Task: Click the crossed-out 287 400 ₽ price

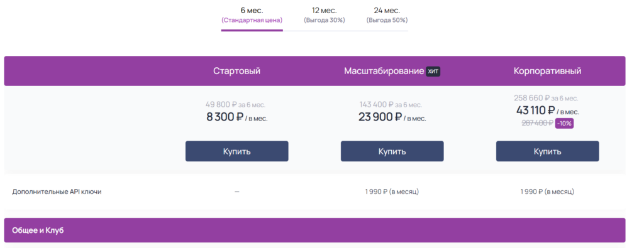Action: point(537,123)
